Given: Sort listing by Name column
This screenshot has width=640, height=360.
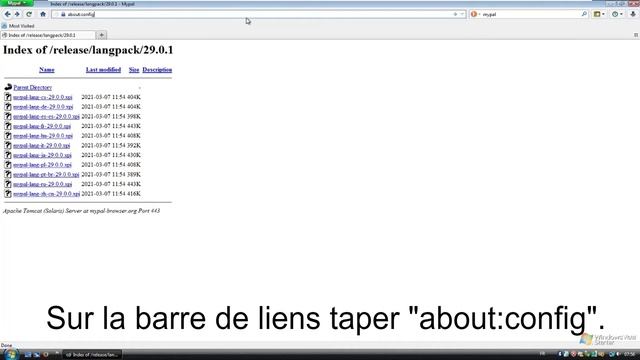Looking at the screenshot, I should click(x=47, y=70).
